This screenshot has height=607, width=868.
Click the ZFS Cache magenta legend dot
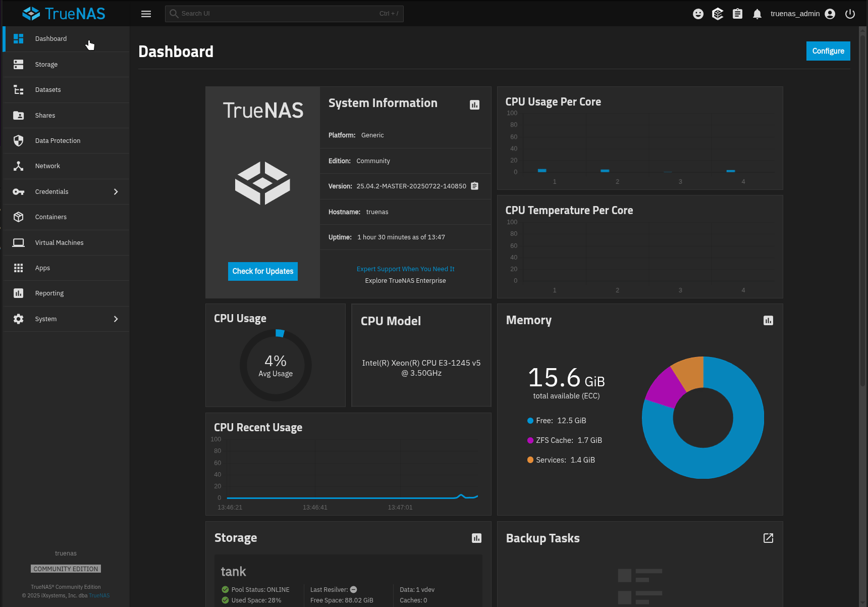click(530, 440)
